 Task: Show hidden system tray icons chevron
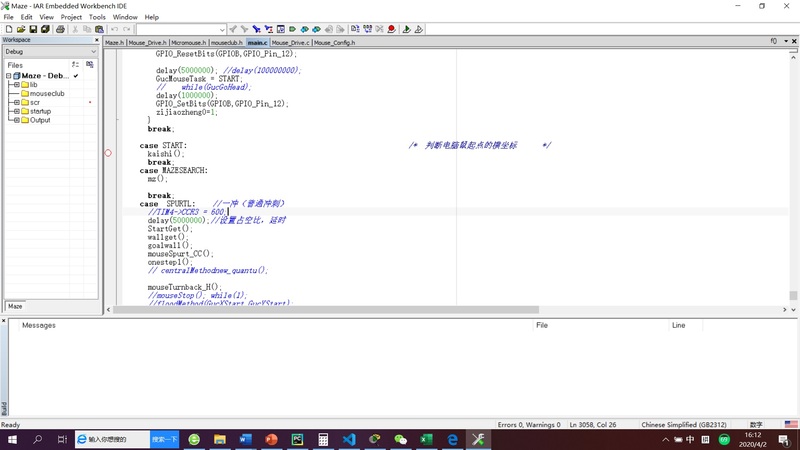coord(665,439)
